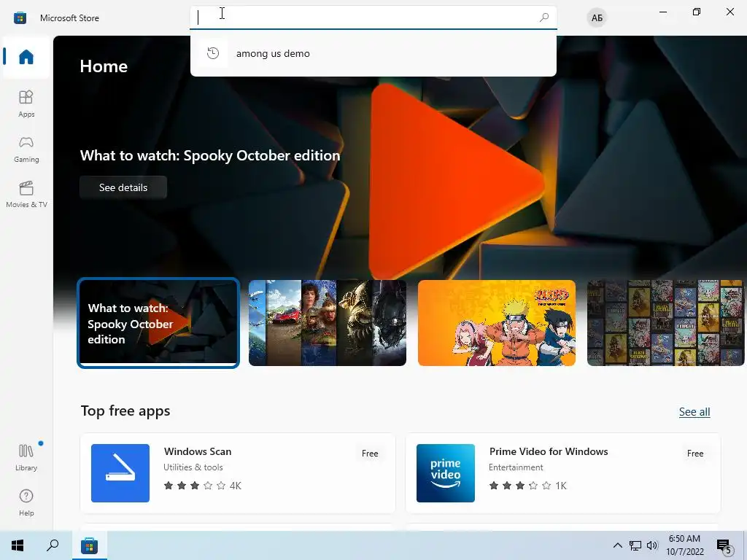Click the What to watch headline

point(210,155)
